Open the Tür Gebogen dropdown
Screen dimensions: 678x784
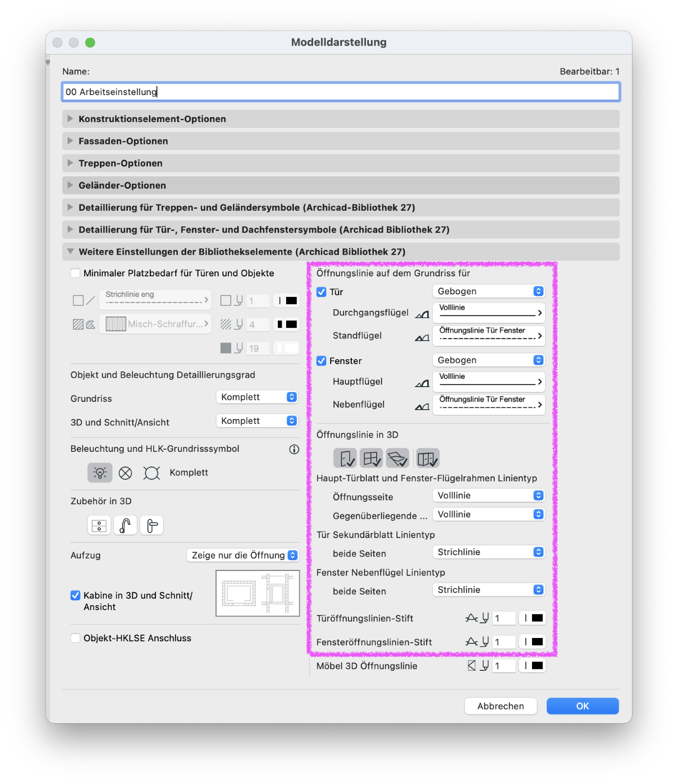pos(489,292)
